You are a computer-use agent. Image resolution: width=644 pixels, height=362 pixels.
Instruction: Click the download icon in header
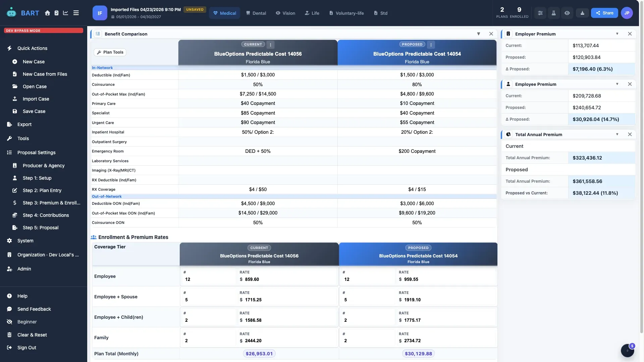click(582, 13)
